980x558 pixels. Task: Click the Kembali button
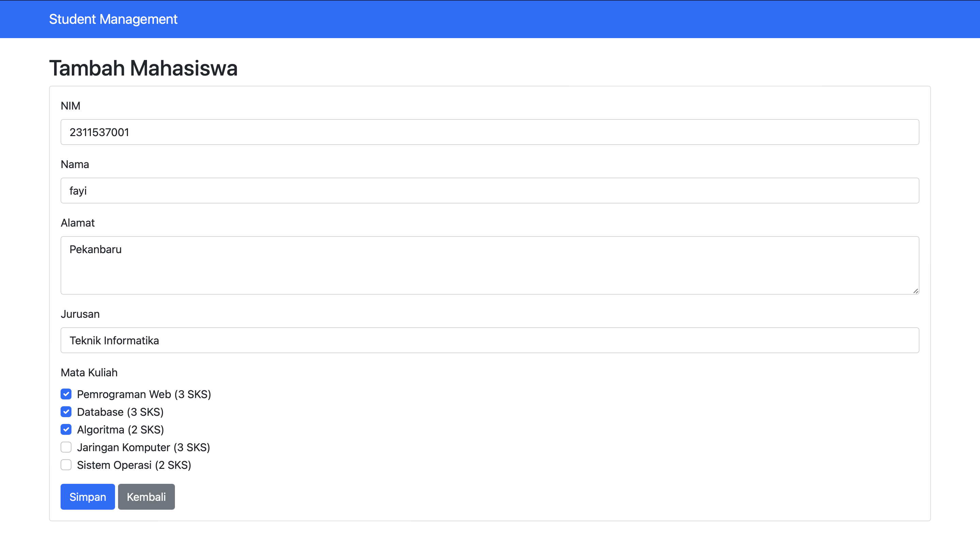(x=146, y=497)
